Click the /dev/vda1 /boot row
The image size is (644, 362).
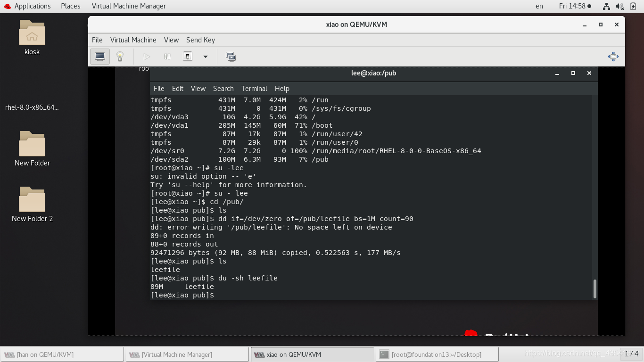coord(241,125)
